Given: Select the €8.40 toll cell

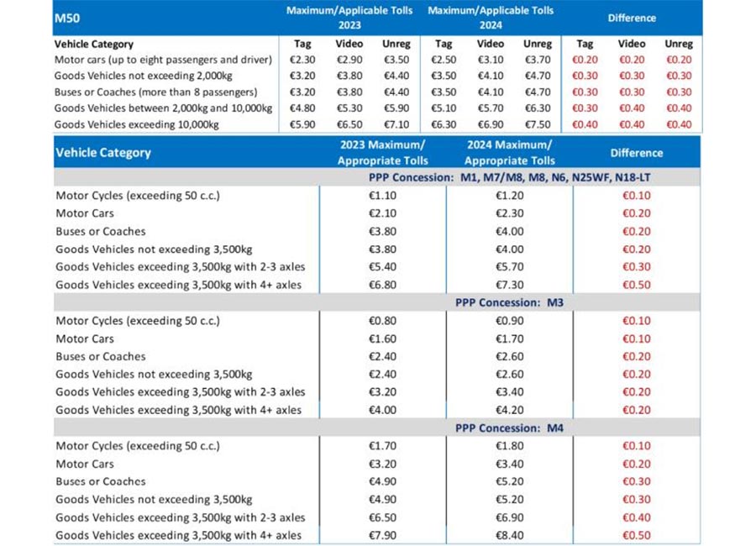Looking at the screenshot, I should 509,535.
